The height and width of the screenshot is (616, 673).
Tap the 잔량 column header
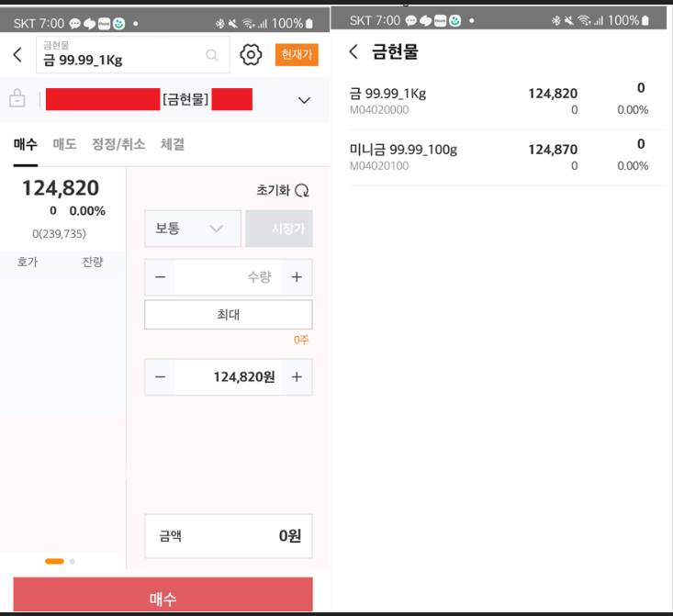tap(93, 262)
